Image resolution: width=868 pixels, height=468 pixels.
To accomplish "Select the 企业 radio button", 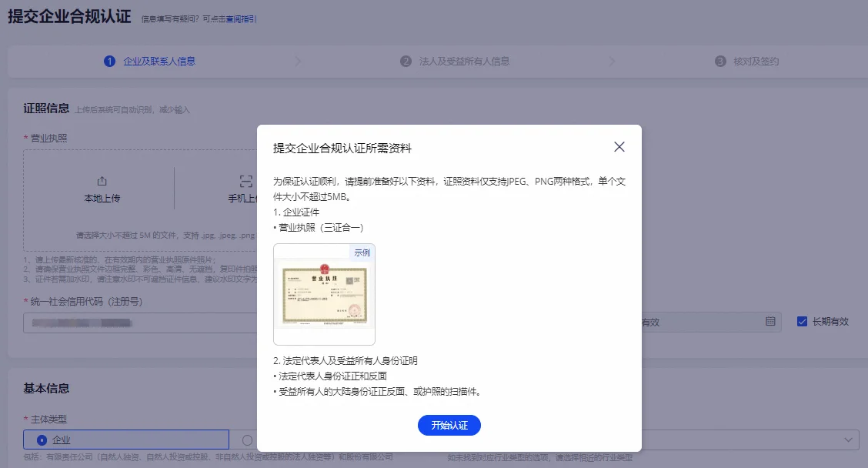I will tap(42, 440).
